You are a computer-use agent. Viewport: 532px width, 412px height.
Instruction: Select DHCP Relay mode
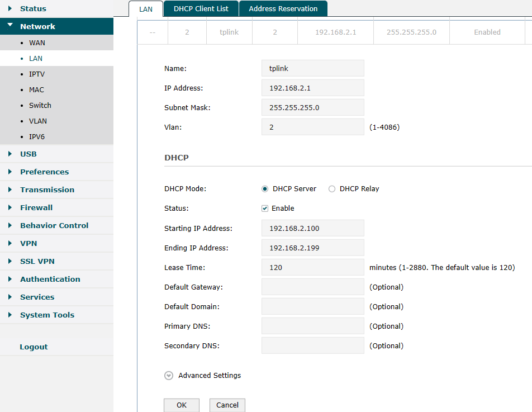click(x=332, y=189)
